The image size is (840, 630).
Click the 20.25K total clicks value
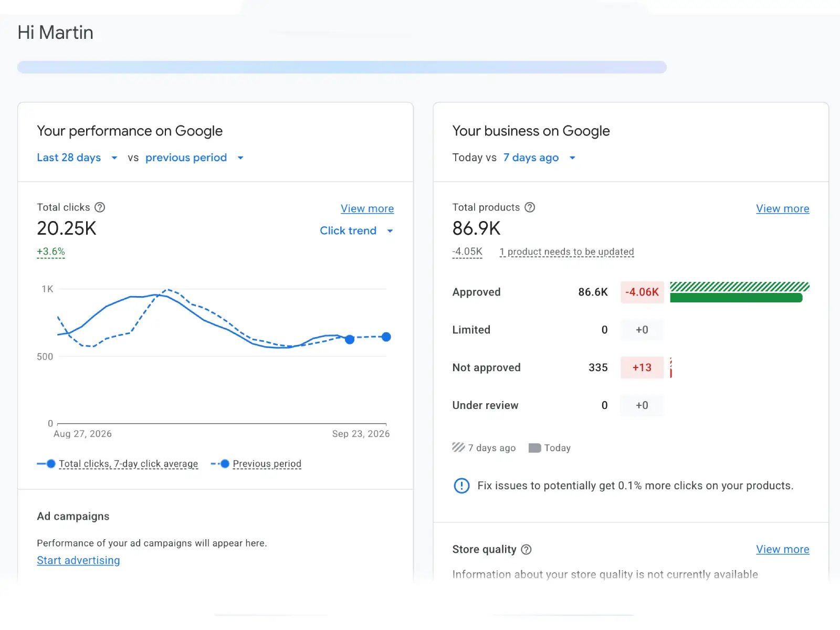coord(67,228)
